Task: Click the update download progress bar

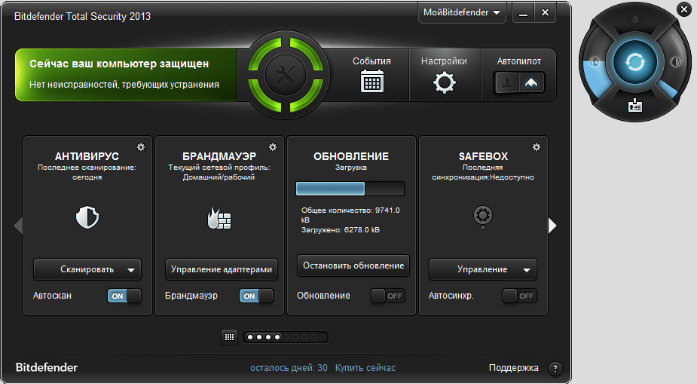Action: (x=350, y=188)
